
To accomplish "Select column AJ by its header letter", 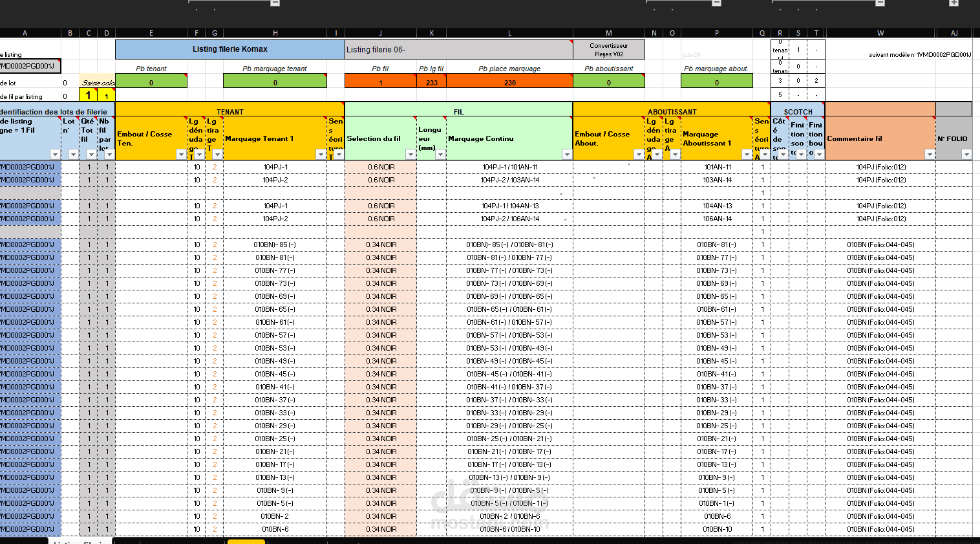I will (x=954, y=33).
